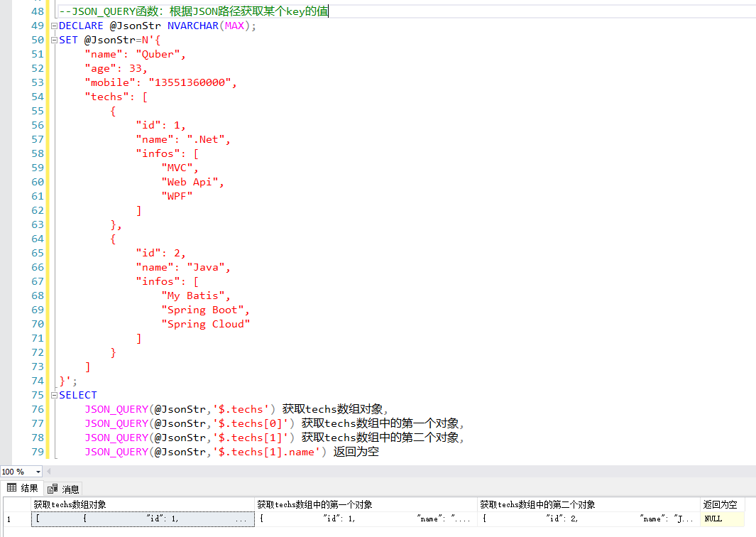
Task: Click the NULL cell under 返回为空
Action: pos(721,518)
